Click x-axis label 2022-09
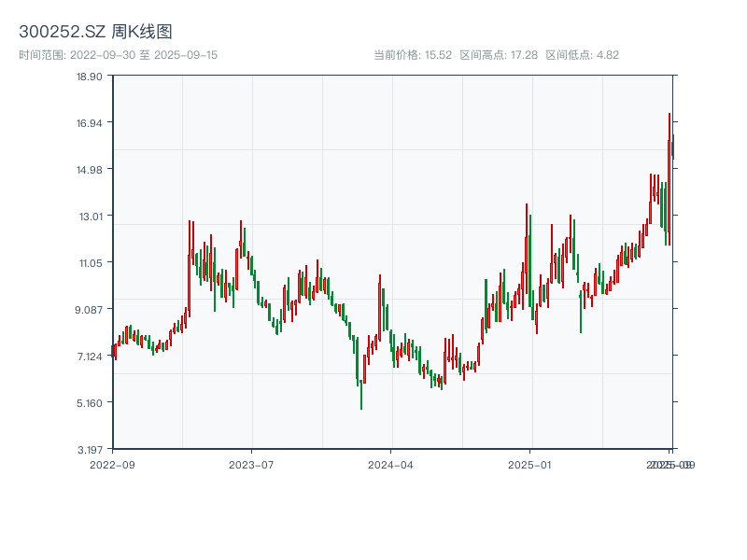747x560 pixels. [112, 465]
